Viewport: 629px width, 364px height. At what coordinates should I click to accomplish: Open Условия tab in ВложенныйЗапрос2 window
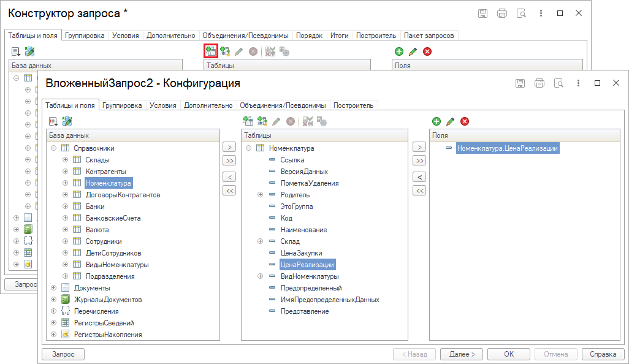tap(163, 105)
